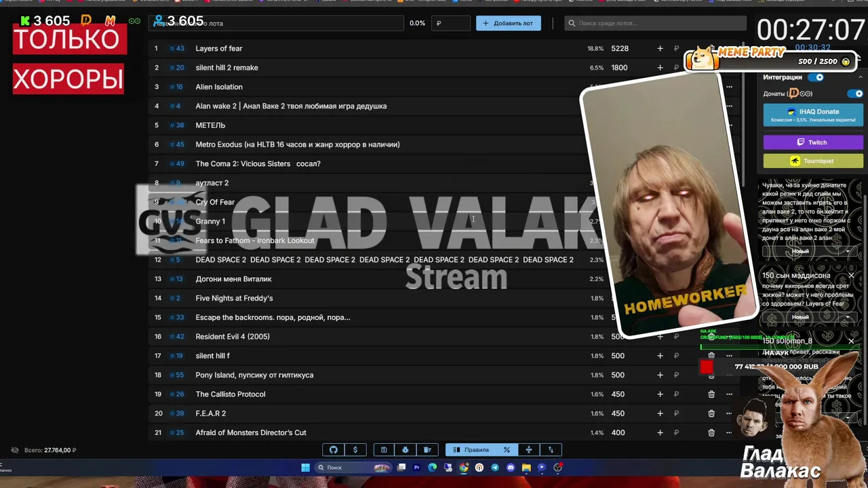868x488 pixels.
Task: Open more options for silent hill f
Action: (x=729, y=356)
